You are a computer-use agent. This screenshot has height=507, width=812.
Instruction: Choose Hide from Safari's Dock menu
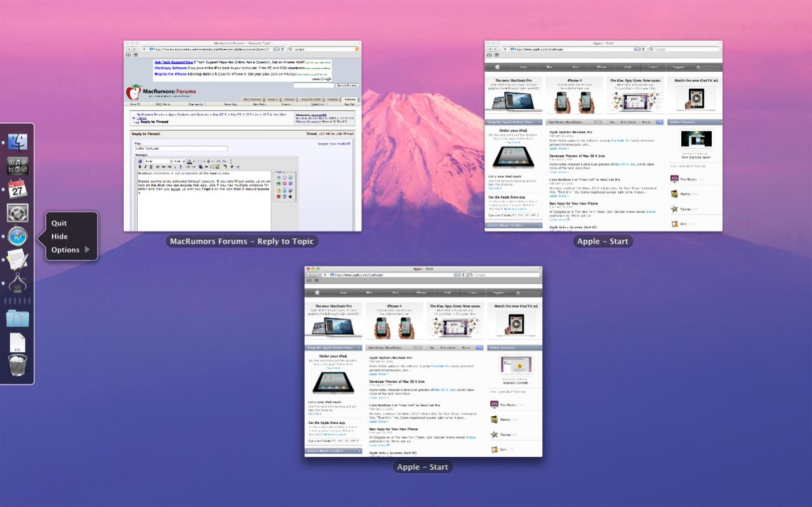click(x=60, y=237)
